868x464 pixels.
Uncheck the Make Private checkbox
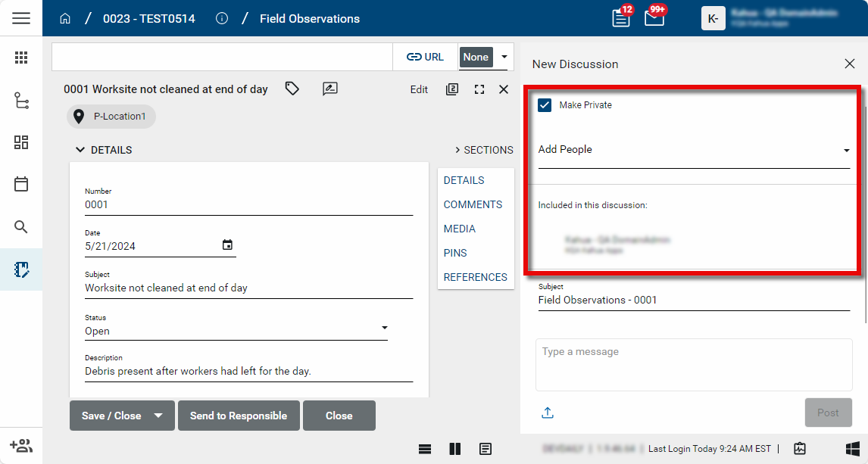(x=545, y=105)
